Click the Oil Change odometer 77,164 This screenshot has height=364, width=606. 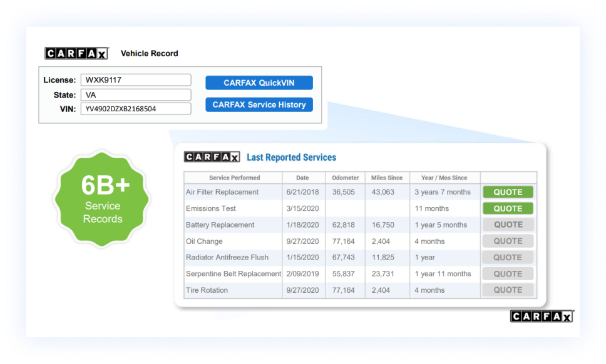pyautogui.click(x=344, y=241)
